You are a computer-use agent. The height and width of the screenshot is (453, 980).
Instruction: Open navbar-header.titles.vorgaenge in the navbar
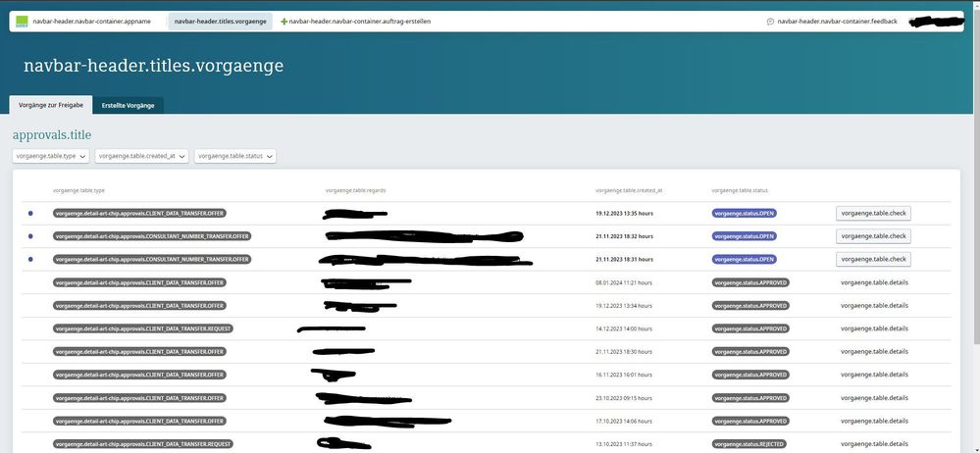tap(220, 21)
